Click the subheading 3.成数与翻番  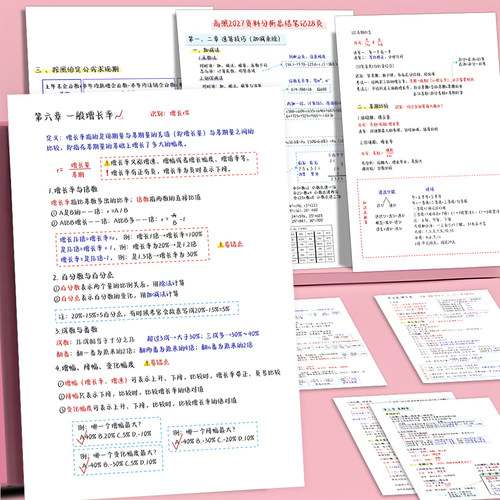[76, 330]
